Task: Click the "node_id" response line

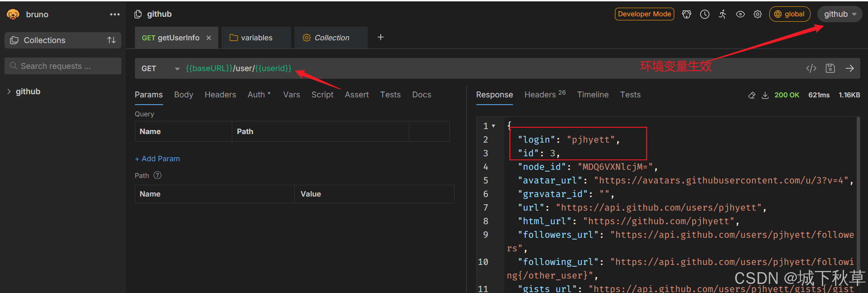Action: 588,167
